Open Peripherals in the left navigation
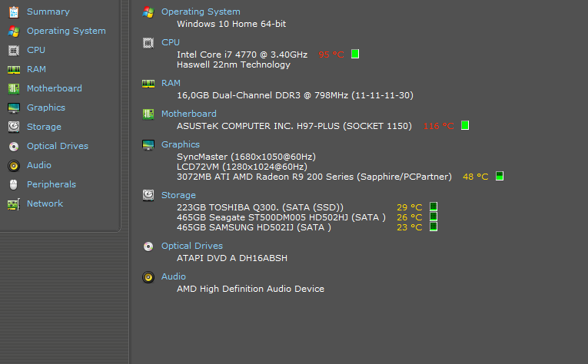The width and height of the screenshot is (588, 364). [x=51, y=184]
